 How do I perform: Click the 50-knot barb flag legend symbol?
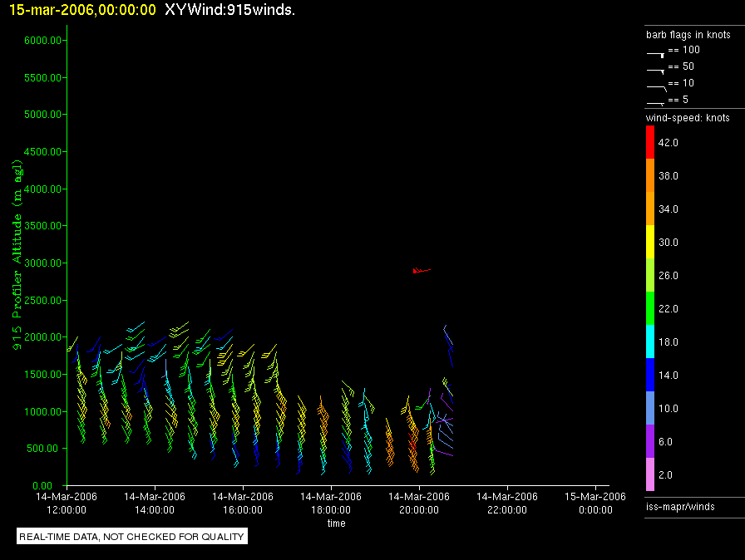(x=655, y=70)
